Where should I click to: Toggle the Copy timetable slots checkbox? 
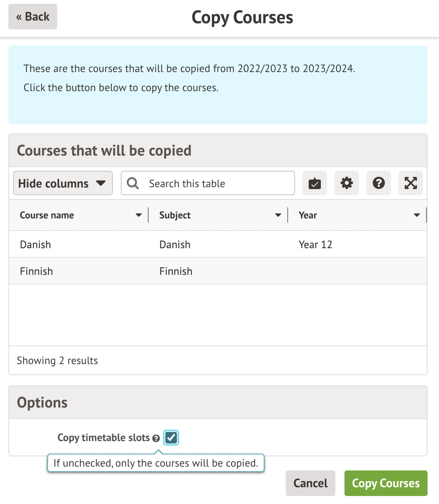[x=171, y=438]
